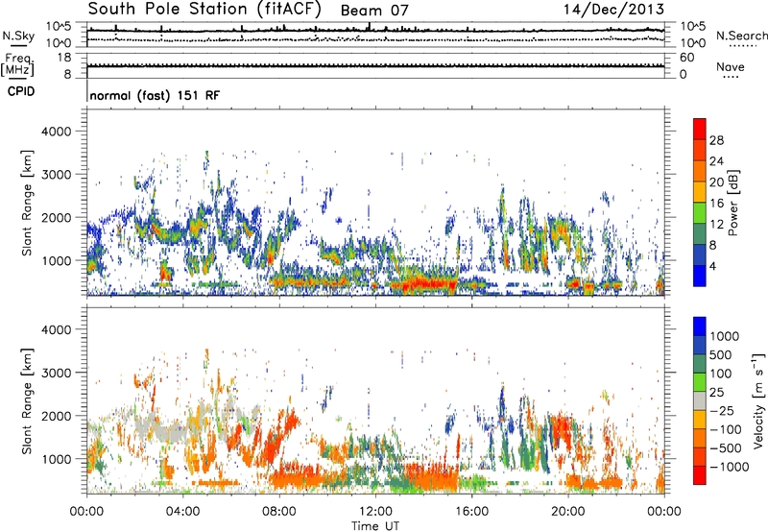Click the 'N.Sky' legend label

pos(18,36)
